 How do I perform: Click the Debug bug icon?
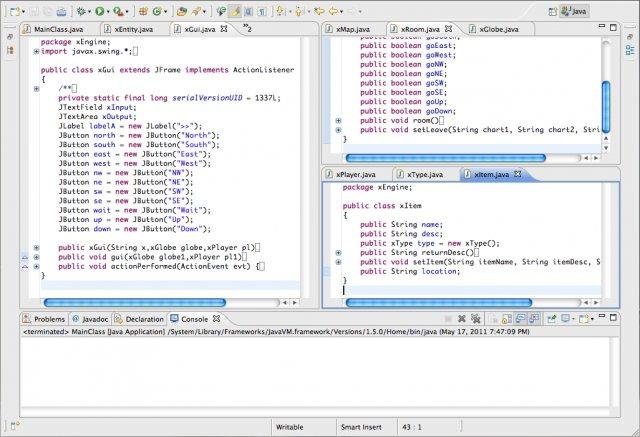(81, 11)
